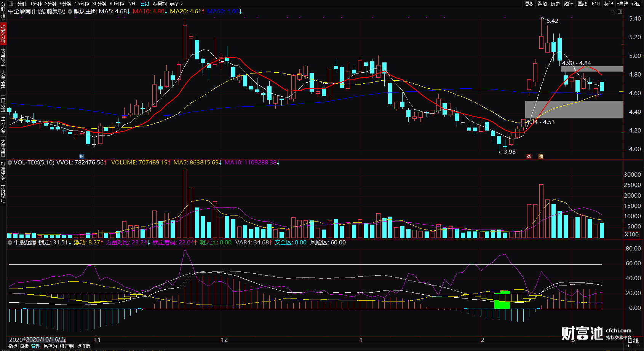This screenshot has height=351, width=644.
Task: Click 管理 in bottom toolbar
Action: pyautogui.click(x=36, y=346)
